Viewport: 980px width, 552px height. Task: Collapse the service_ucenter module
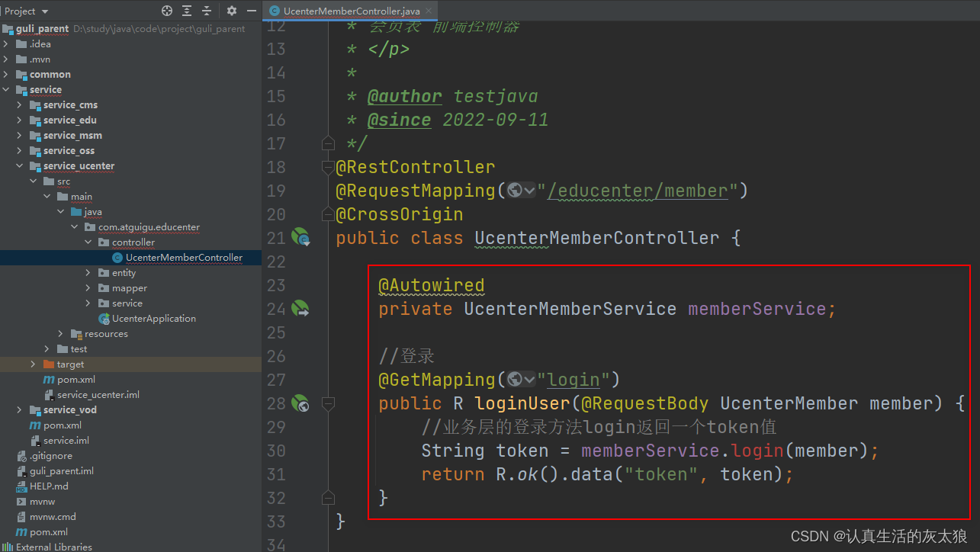coord(20,166)
